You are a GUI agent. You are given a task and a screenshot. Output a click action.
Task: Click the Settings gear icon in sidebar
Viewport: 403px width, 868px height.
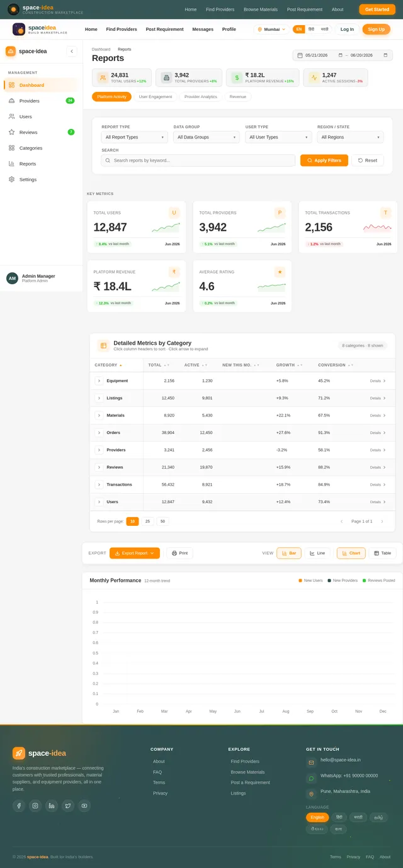11,179
